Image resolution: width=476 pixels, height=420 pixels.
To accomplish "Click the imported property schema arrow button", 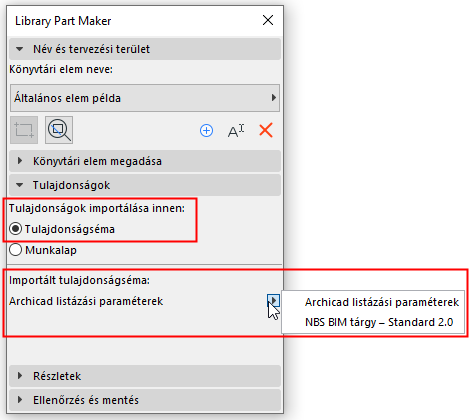I will coord(273,301).
